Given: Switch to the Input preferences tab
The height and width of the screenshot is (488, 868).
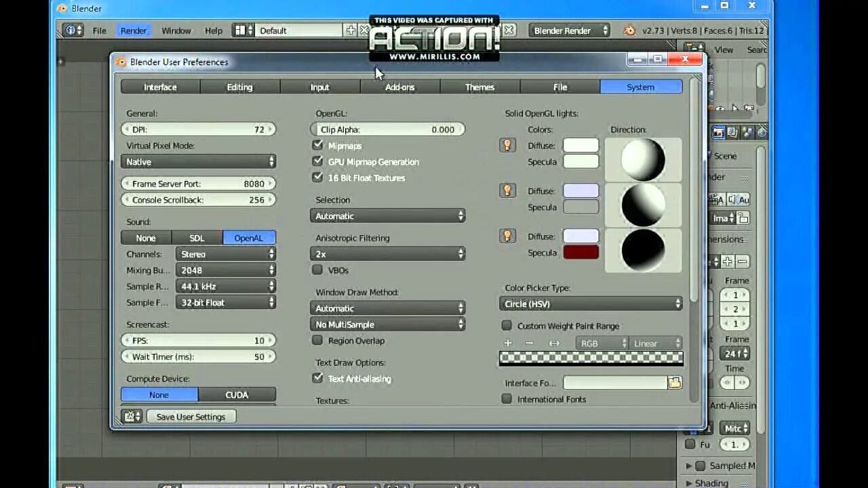Looking at the screenshot, I should pyautogui.click(x=320, y=87).
